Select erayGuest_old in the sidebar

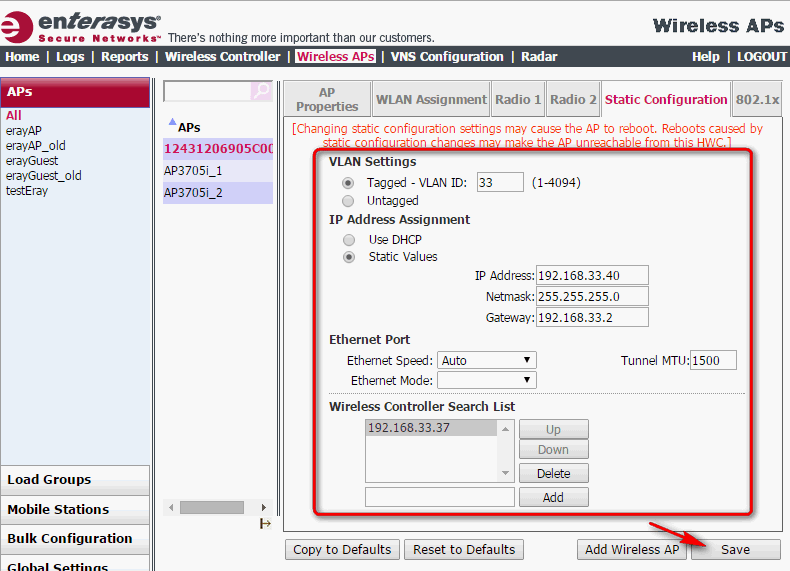(44, 176)
